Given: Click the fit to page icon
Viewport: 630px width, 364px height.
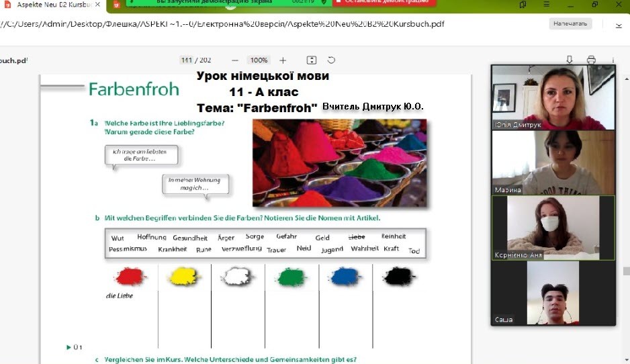Looking at the screenshot, I should coord(312,60).
